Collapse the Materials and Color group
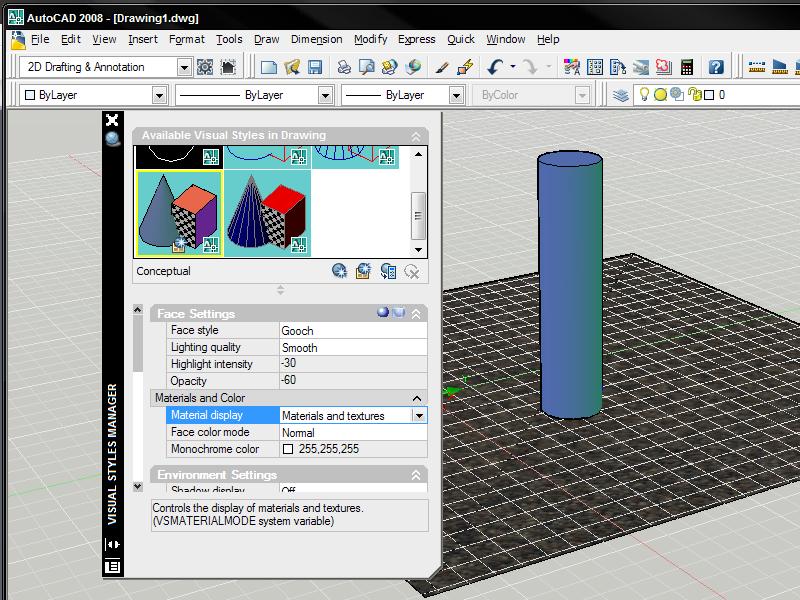 point(417,398)
